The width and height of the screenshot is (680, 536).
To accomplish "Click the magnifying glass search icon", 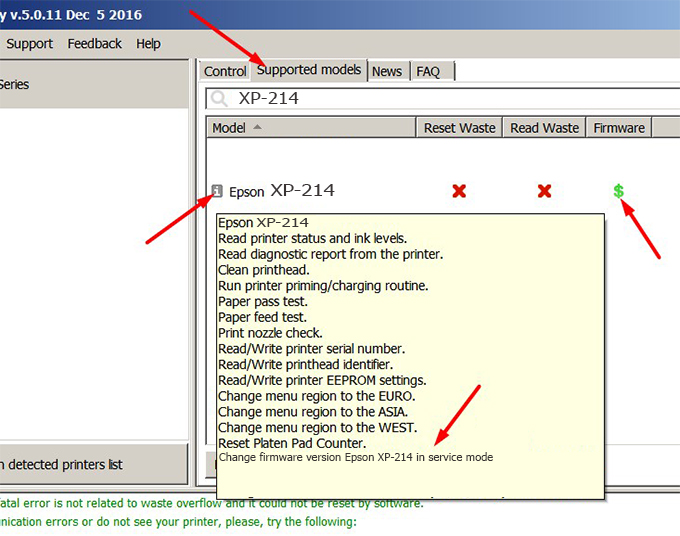I will [220, 98].
